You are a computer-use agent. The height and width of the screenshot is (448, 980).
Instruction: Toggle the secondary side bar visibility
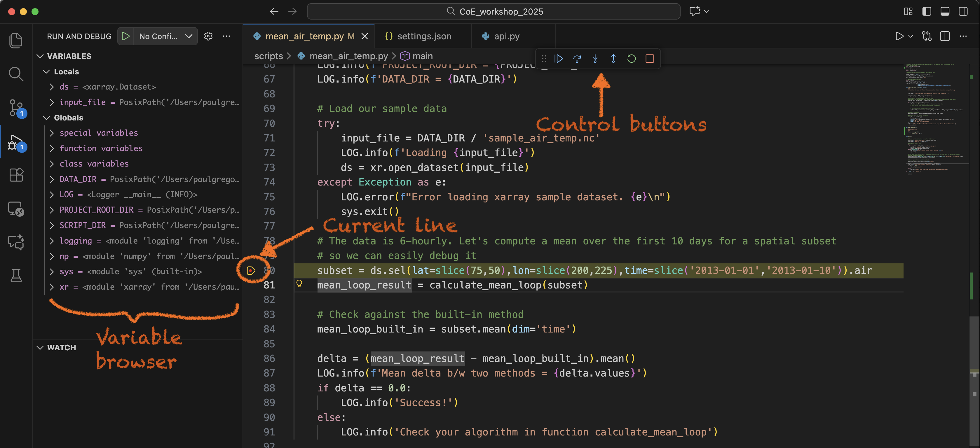point(963,11)
